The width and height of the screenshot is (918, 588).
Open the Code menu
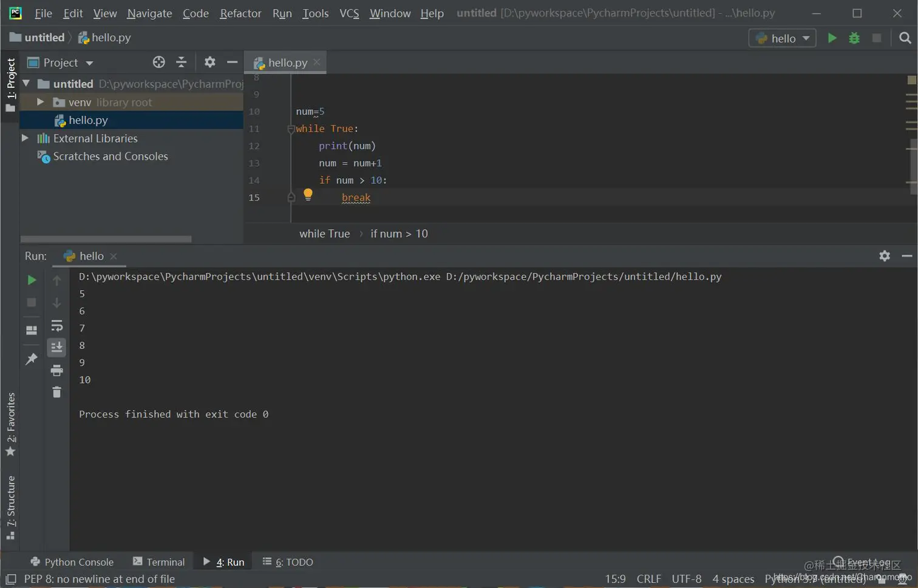coord(195,13)
